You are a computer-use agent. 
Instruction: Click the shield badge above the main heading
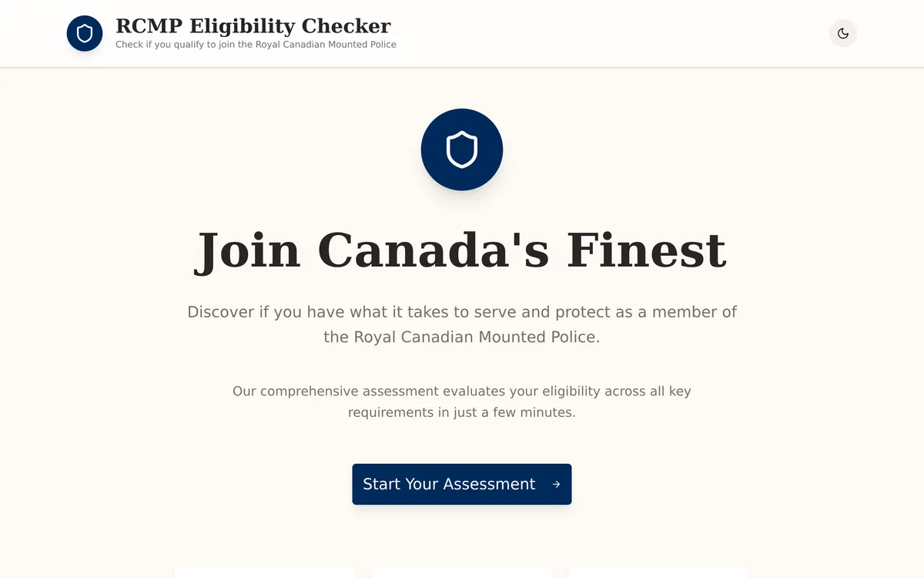(461, 149)
